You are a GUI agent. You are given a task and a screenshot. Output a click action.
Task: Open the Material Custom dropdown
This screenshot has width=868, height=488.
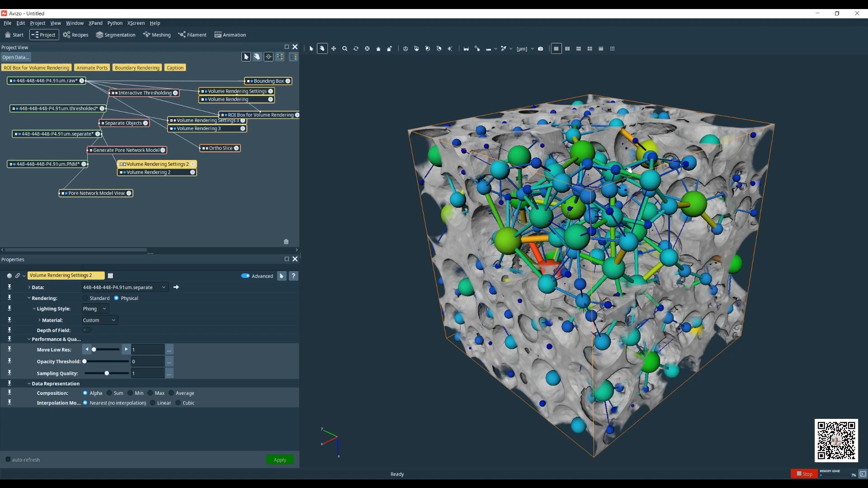coord(99,320)
